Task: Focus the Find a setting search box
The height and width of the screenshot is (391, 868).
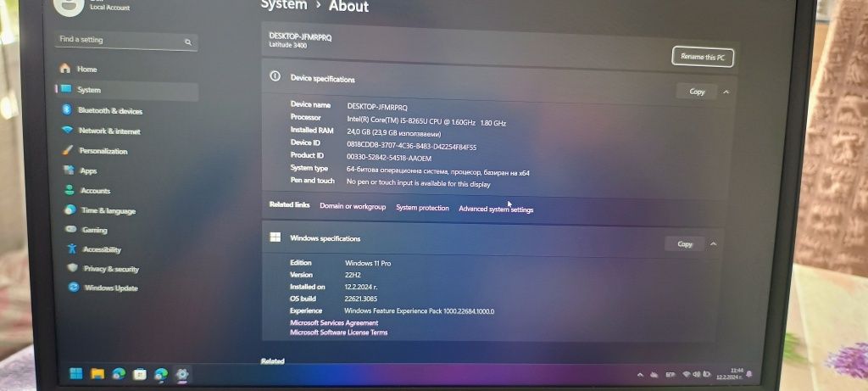Action: (x=127, y=41)
